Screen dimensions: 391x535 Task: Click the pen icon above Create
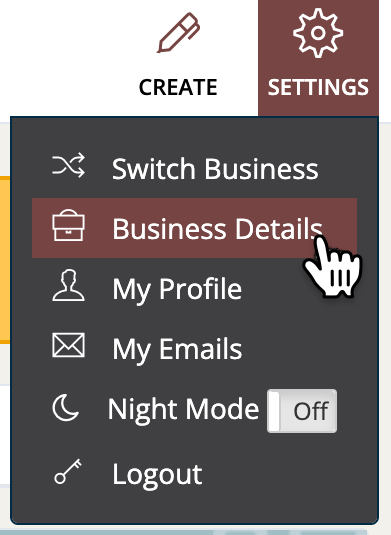pyautogui.click(x=178, y=33)
